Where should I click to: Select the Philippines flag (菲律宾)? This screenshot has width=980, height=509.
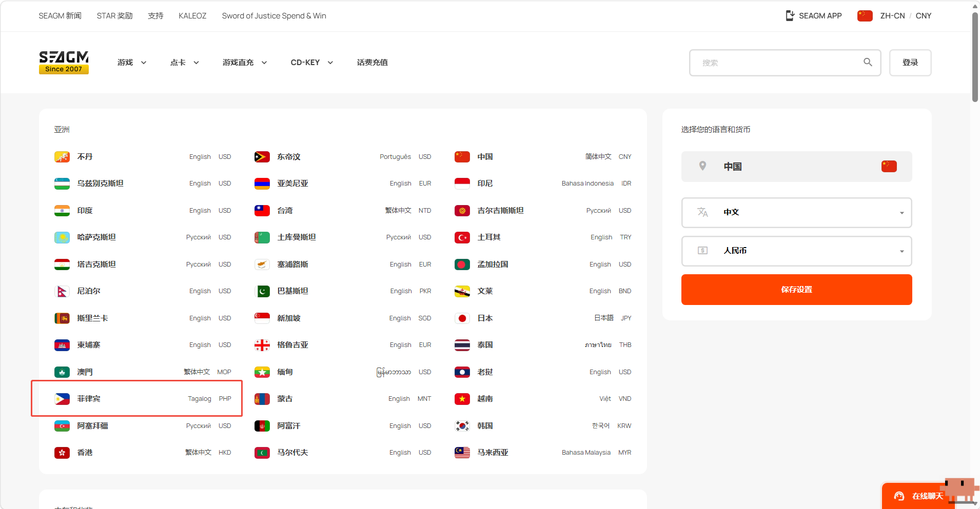click(x=62, y=399)
